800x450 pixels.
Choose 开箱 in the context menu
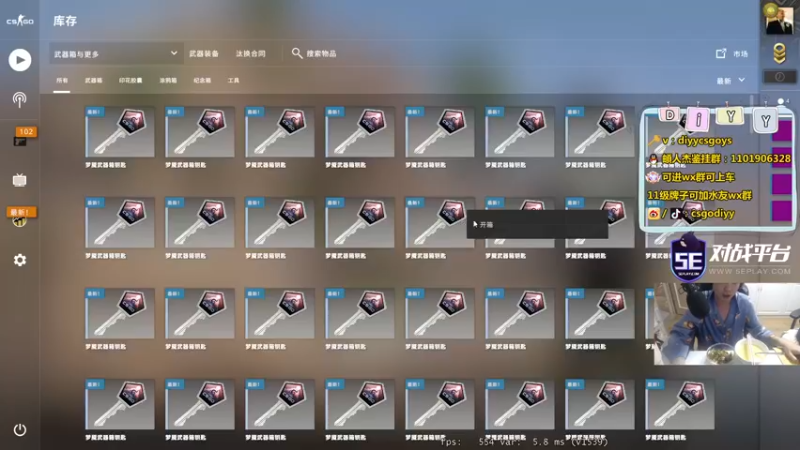tap(537, 224)
